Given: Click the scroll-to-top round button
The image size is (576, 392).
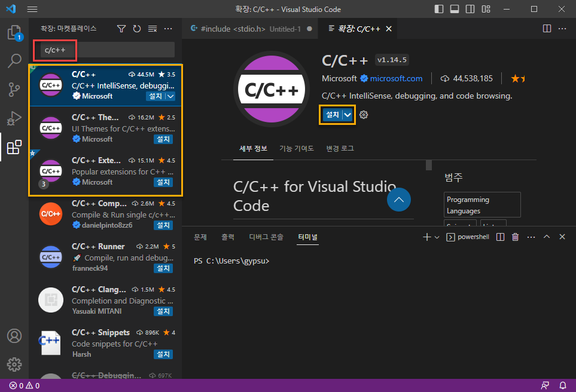Looking at the screenshot, I should [398, 200].
